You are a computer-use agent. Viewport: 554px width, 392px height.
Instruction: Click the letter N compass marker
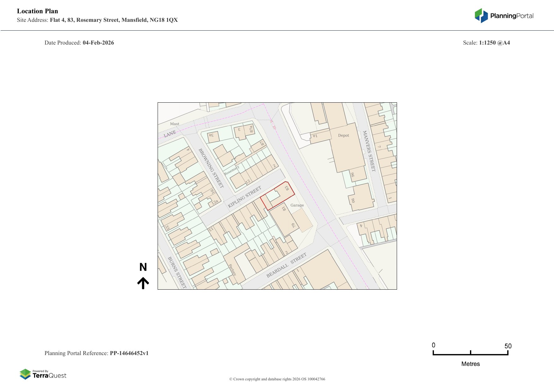pos(143,267)
